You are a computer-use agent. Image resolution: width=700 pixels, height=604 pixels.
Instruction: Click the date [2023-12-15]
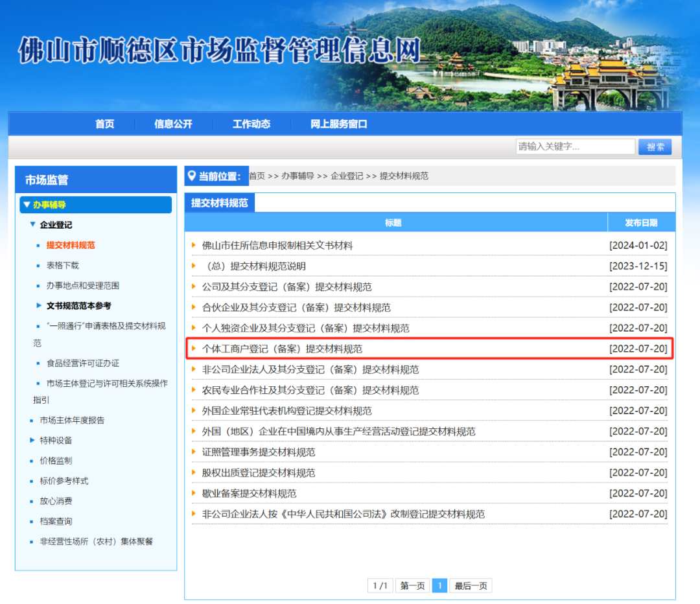(638, 266)
